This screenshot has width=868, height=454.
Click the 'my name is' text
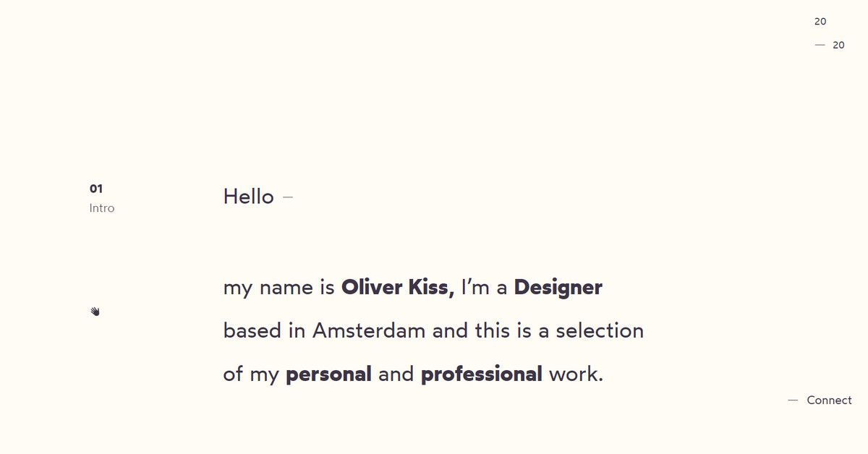pyautogui.click(x=278, y=288)
